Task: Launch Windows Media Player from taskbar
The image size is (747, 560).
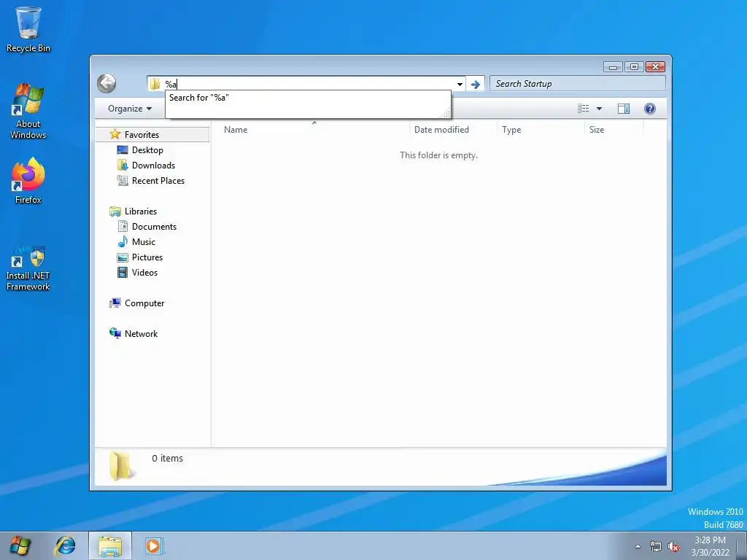Action: [x=154, y=545]
